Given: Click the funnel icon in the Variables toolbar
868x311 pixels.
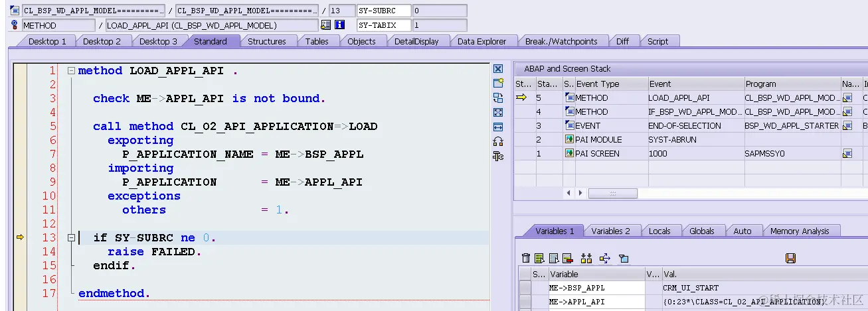Looking at the screenshot, I should 623,258.
